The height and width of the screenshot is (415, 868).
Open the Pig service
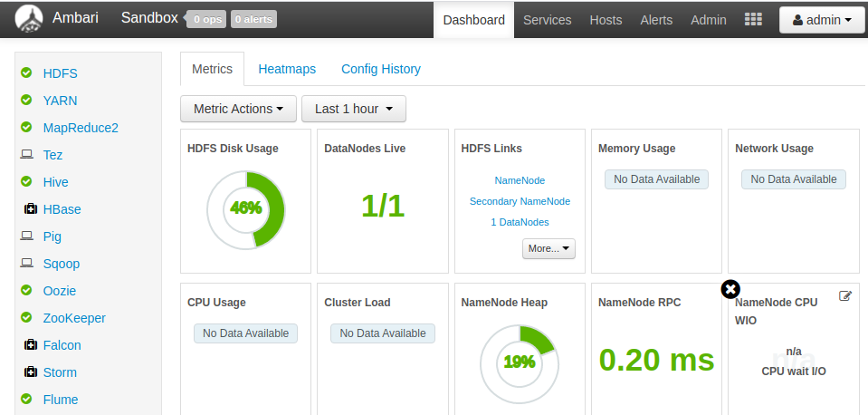(52, 236)
